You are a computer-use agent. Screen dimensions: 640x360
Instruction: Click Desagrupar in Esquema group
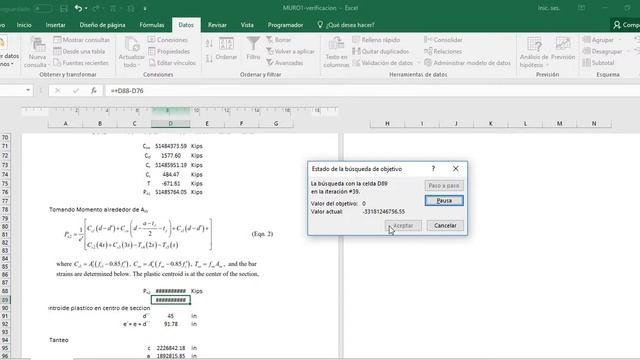tap(603, 51)
